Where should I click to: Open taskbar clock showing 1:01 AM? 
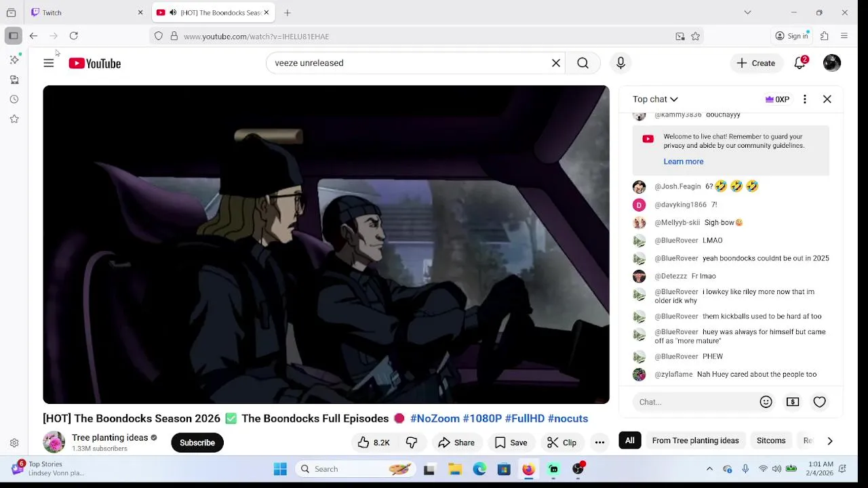pos(821,468)
